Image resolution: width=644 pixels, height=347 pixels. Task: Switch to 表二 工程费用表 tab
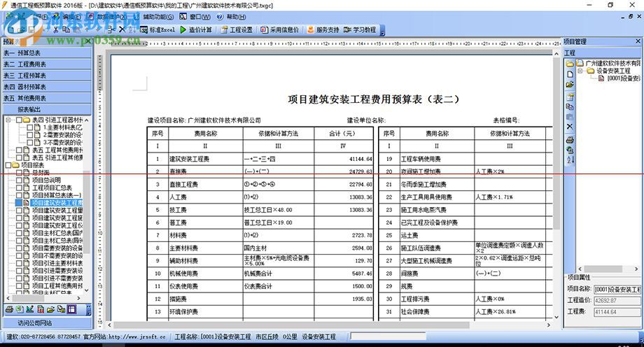click(47, 64)
